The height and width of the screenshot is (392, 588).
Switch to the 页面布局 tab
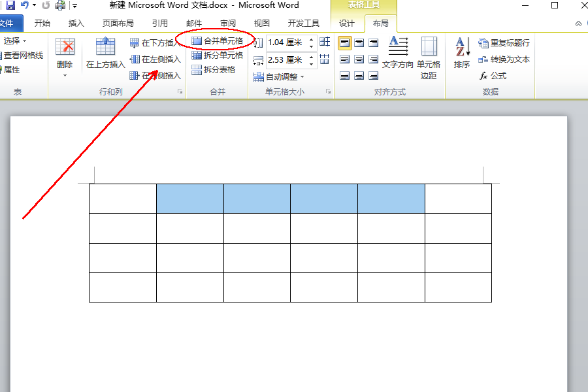(118, 24)
